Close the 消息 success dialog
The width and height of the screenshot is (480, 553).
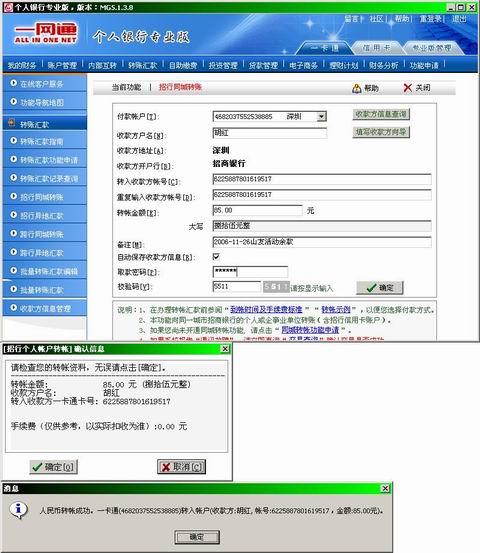click(x=385, y=488)
